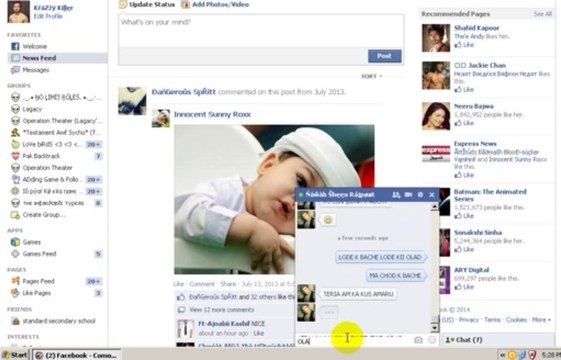
Task: Like the Express News page
Action: pyautogui.click(x=464, y=175)
